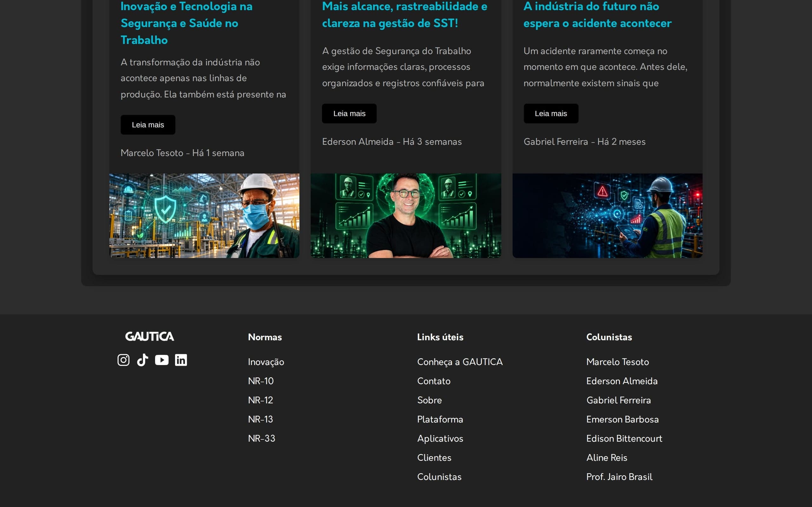
Task: Select Aplicativos footer link
Action: tap(440, 438)
